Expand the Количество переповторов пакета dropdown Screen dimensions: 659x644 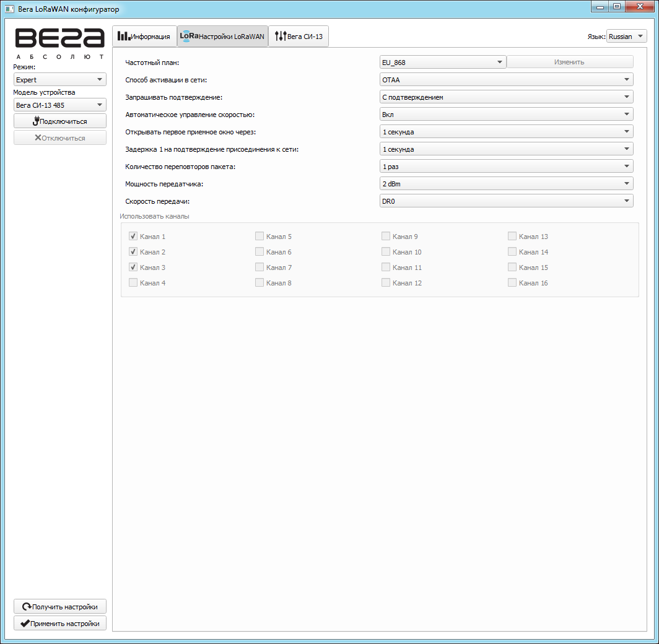tap(506, 167)
